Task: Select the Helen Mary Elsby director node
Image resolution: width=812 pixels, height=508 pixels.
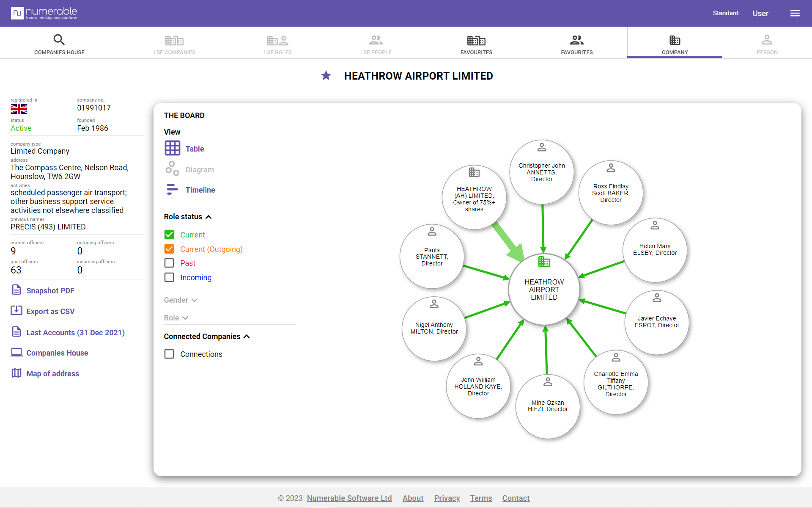Action: pos(655,250)
